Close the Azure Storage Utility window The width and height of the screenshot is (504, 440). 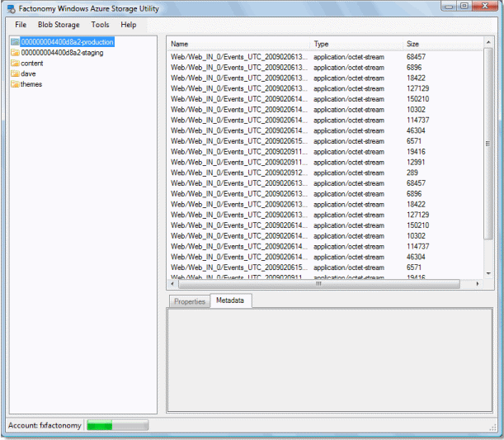click(485, 6)
